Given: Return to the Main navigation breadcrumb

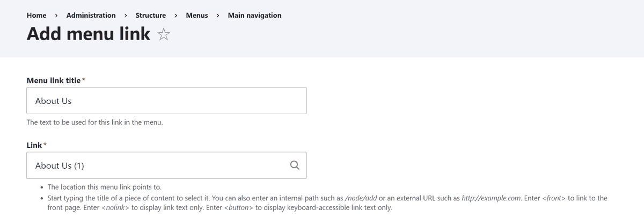Looking at the screenshot, I should (x=254, y=16).
